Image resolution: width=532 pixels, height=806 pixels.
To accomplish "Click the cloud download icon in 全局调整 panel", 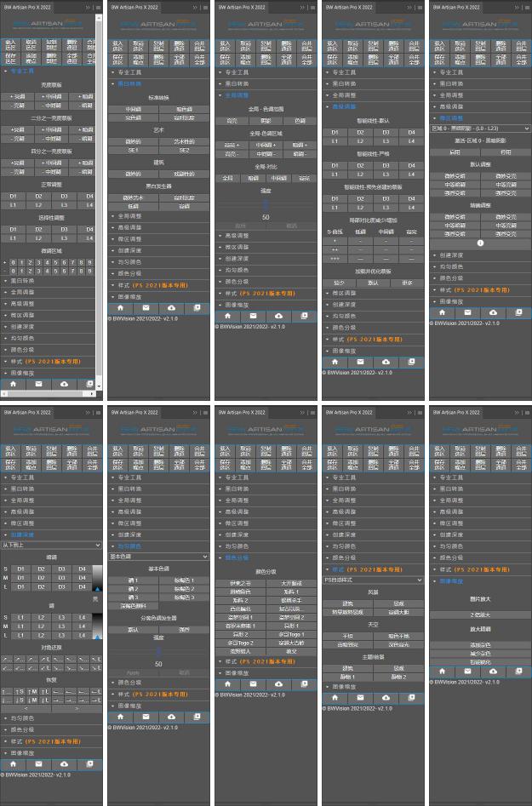I will click(x=279, y=316).
